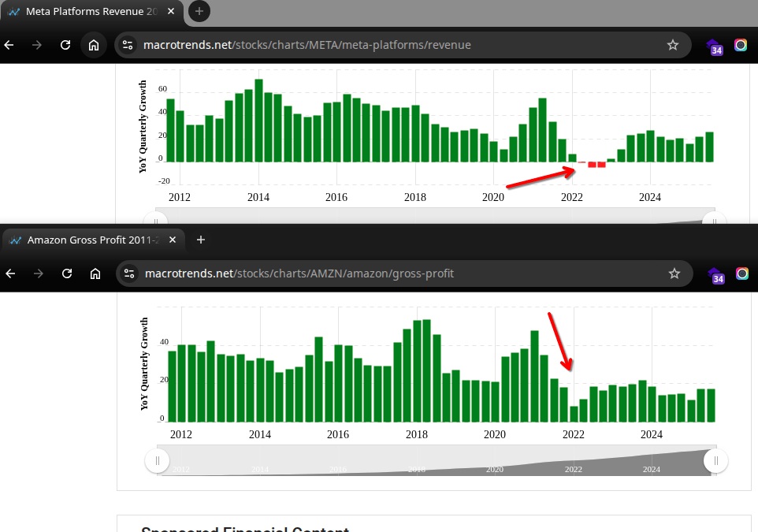This screenshot has width=758, height=532.
Task: Go back in the Amazon Gross Profit window
Action: 10,273
